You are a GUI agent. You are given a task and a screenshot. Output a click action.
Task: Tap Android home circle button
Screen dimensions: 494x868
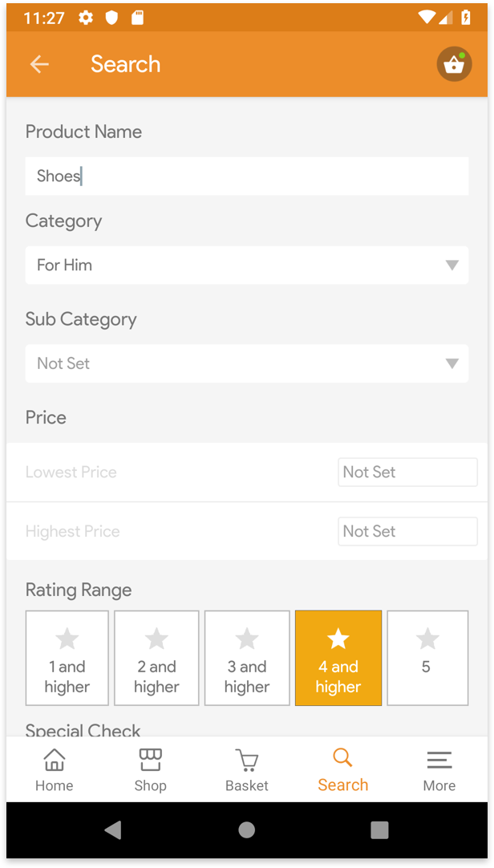click(247, 829)
